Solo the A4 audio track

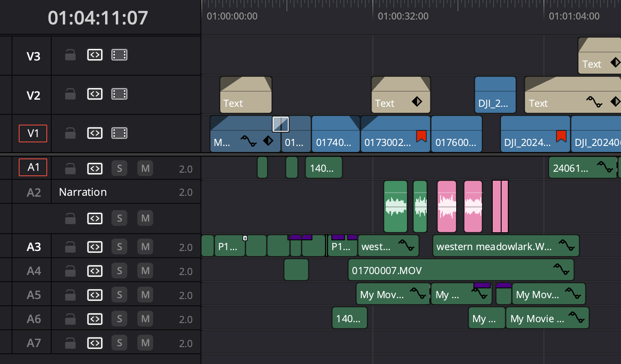[119, 271]
